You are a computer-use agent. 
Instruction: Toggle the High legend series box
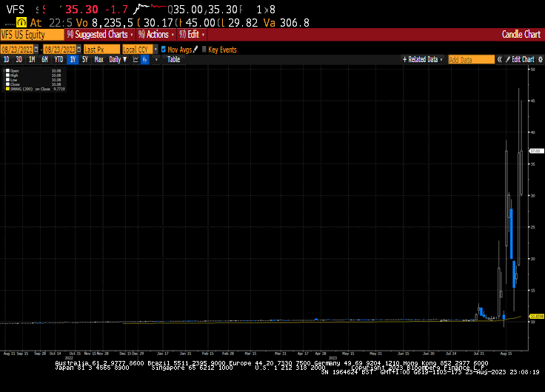pos(7,75)
